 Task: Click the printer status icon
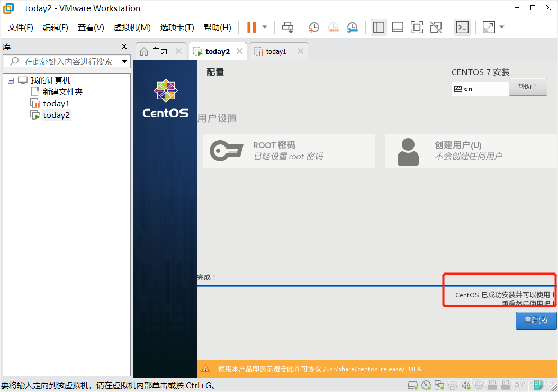click(453, 385)
